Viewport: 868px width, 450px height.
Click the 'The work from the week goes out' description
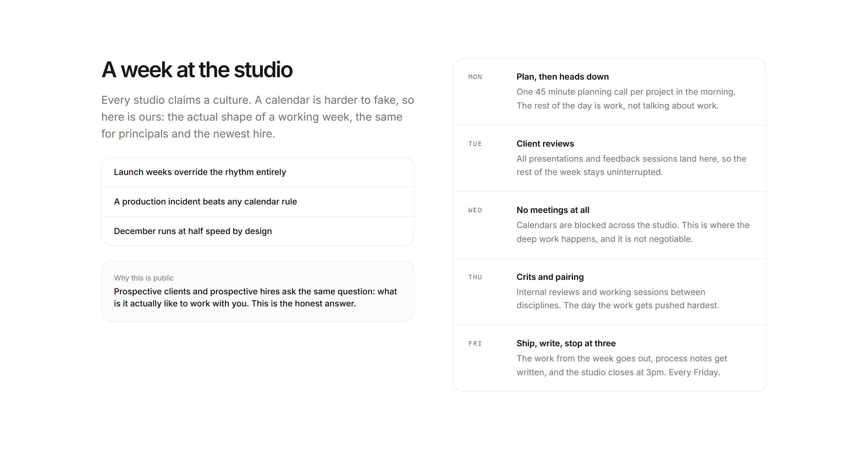tap(622, 365)
